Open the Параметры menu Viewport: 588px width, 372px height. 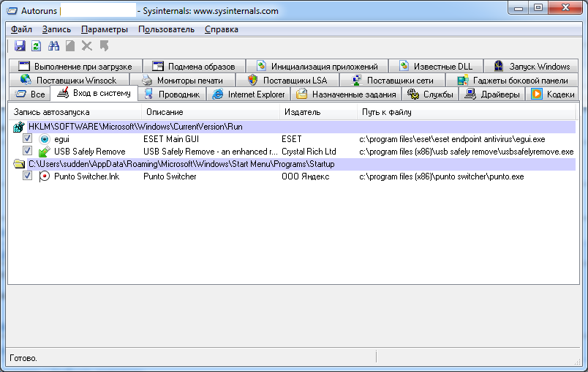click(105, 29)
